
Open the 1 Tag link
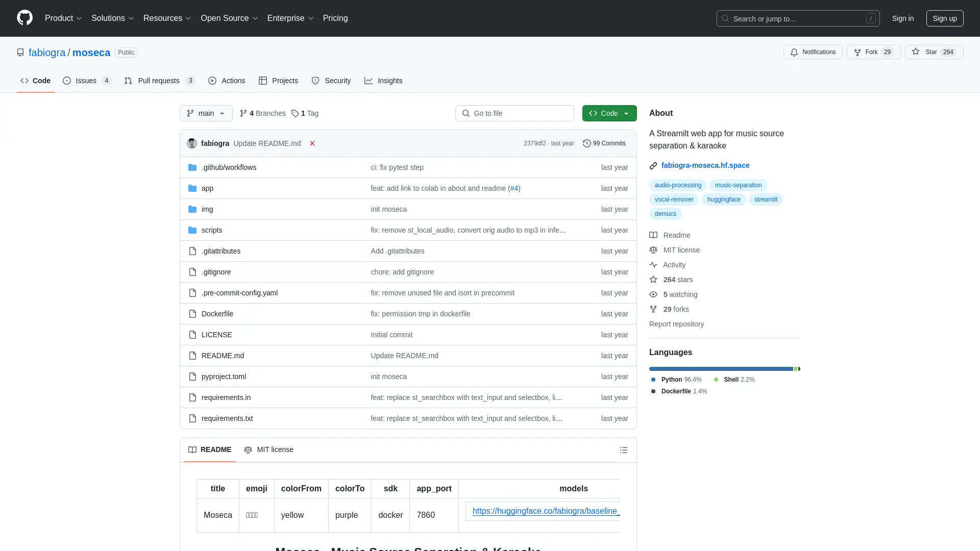coord(305,113)
